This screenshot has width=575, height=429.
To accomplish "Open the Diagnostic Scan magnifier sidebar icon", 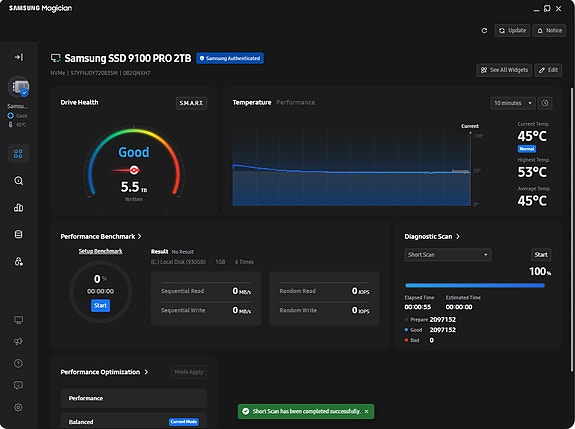I will click(18, 181).
